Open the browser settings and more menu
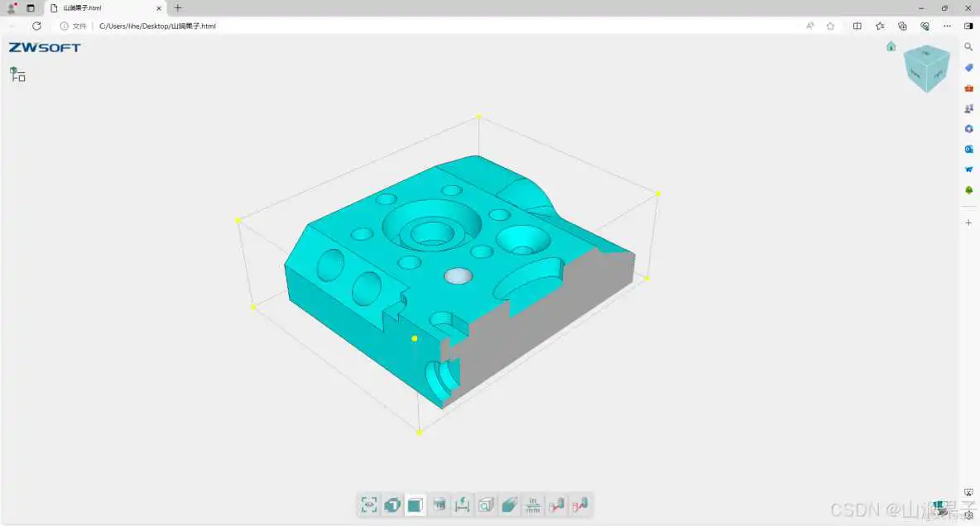 [x=948, y=26]
